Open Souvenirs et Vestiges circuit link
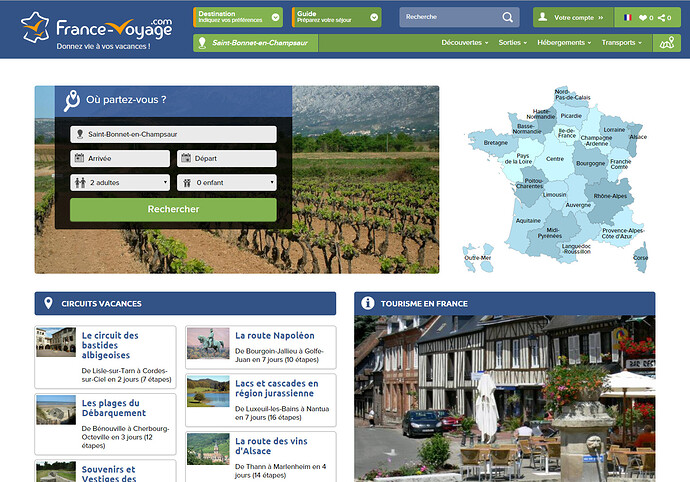This screenshot has height=482, width=690. pos(109,473)
